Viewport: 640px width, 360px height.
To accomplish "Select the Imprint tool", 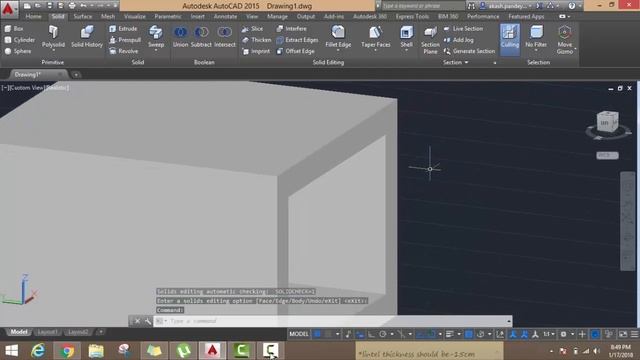I will 256,51.
